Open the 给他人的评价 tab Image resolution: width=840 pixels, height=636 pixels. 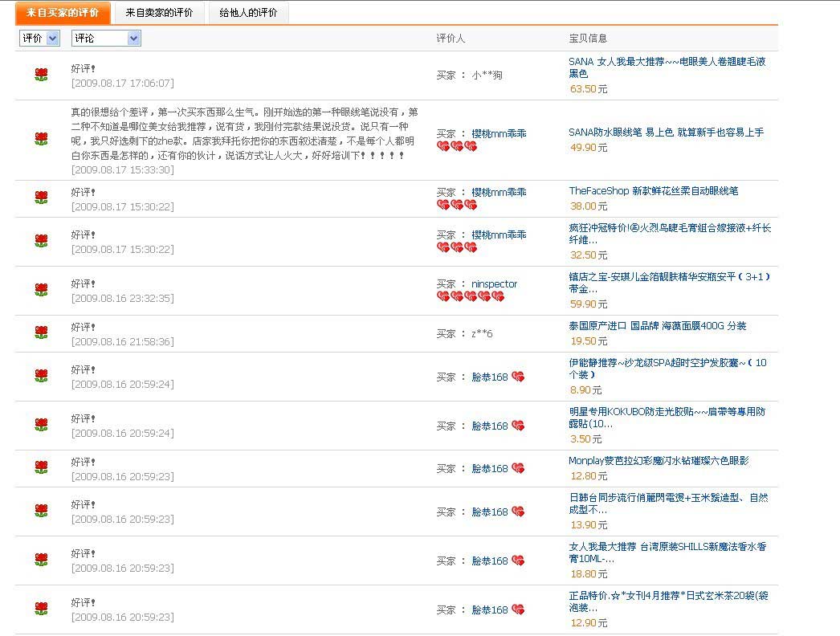click(x=248, y=13)
